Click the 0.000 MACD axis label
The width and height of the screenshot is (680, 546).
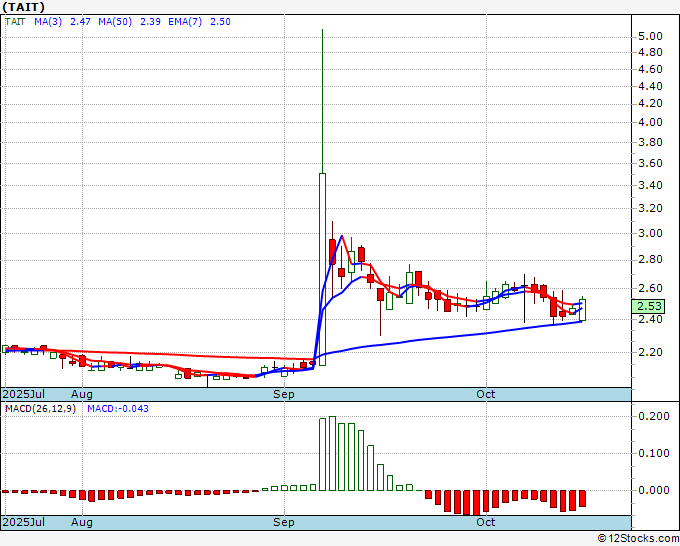(654, 490)
